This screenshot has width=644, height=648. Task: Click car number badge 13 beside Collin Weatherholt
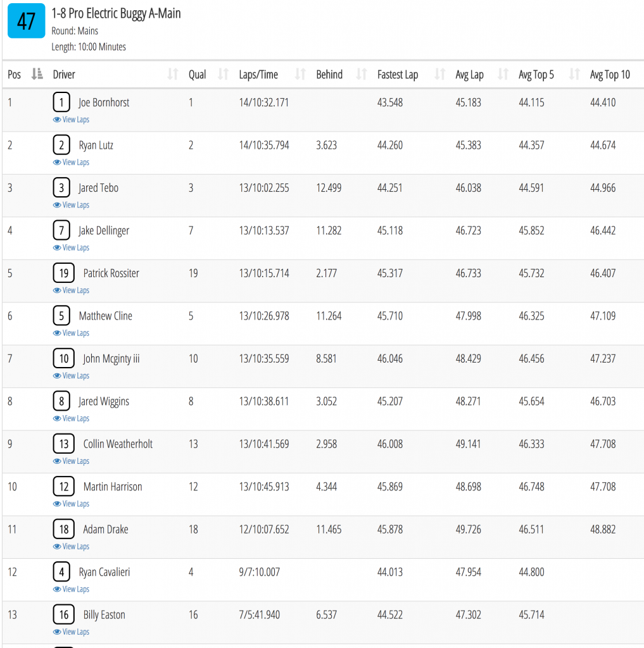pyautogui.click(x=64, y=444)
